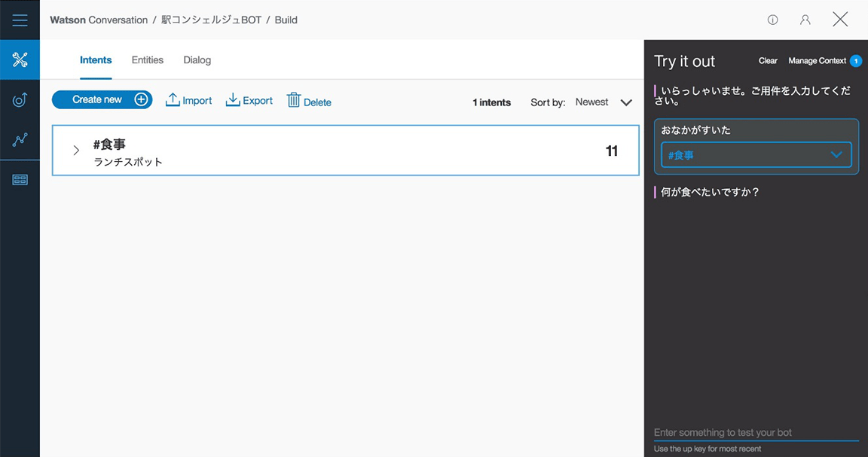The image size is (868, 457).
Task: Click the Import link text
Action: [x=197, y=101]
